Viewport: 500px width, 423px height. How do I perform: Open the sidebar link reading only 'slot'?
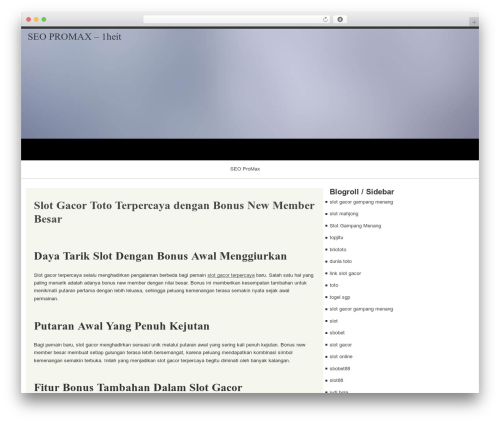[333, 321]
